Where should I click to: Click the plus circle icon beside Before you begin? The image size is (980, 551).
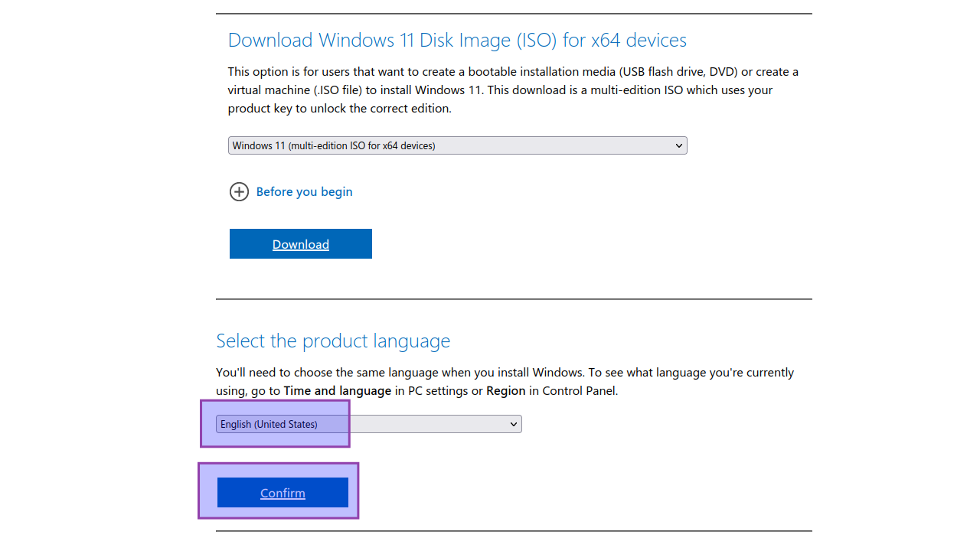coord(239,191)
